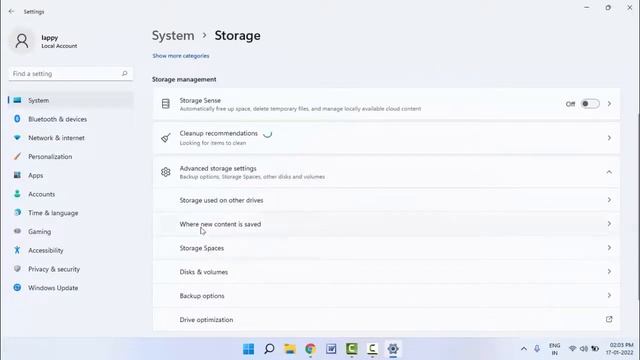Open Where new content is saved text
This screenshot has height=360, width=640.
pos(220,224)
